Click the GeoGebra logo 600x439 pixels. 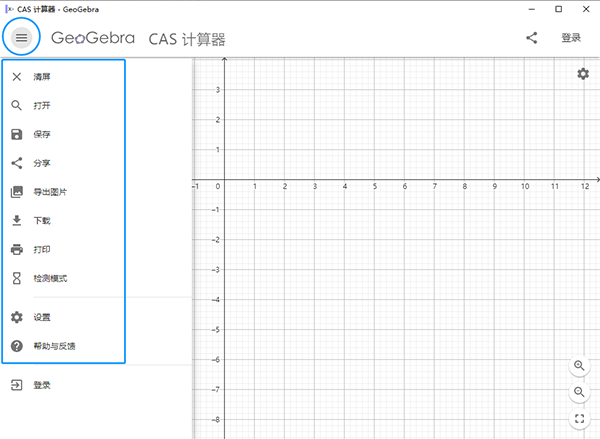[x=92, y=38]
